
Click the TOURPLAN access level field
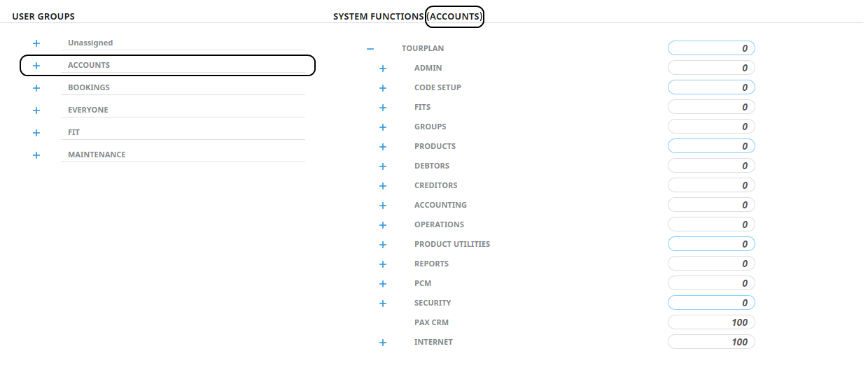[711, 48]
